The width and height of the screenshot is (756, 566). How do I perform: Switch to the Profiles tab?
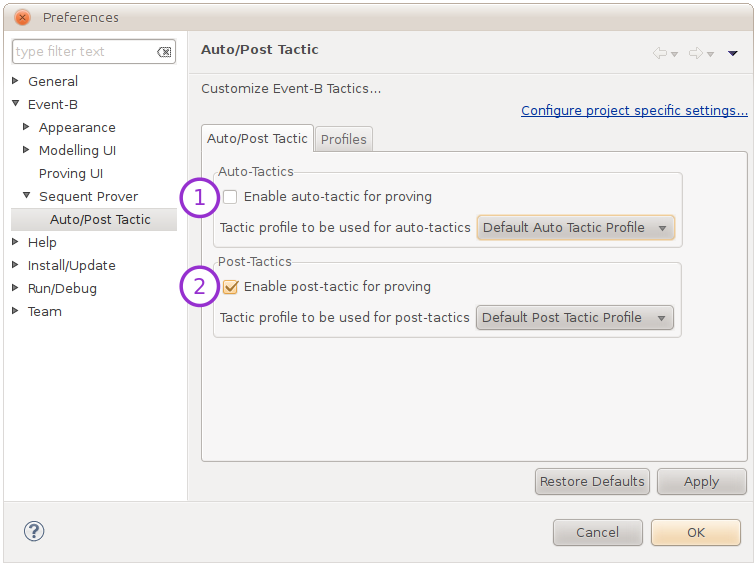[344, 139]
